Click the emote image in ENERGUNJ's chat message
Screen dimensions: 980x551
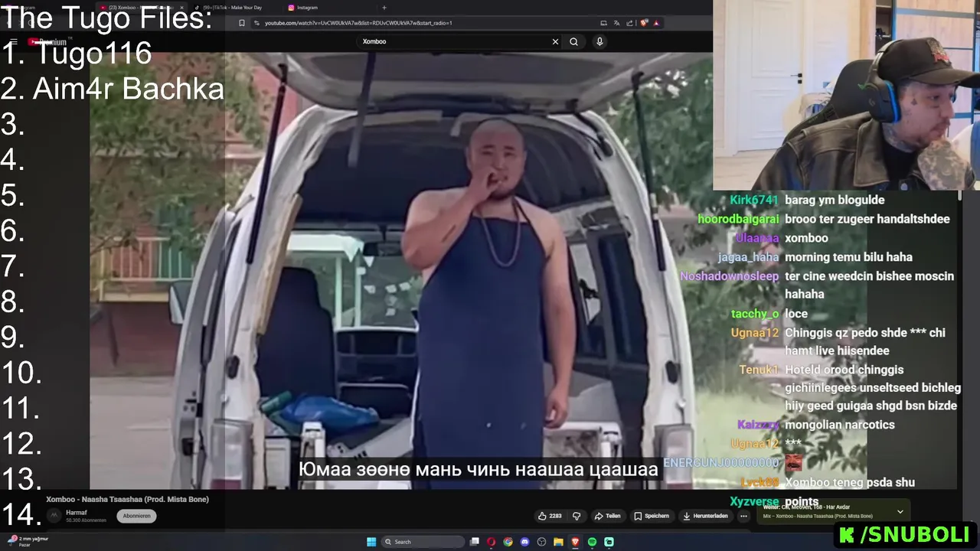click(793, 462)
